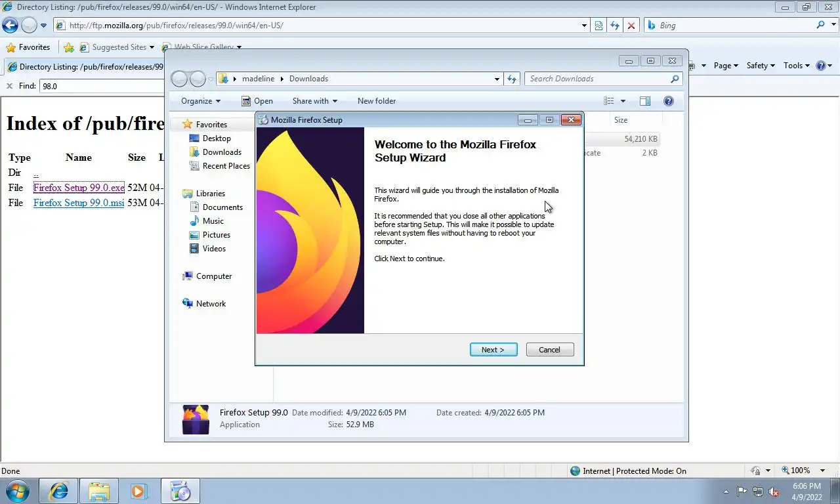
Task: Click Windows Media Player taskbar icon
Action: [138, 491]
